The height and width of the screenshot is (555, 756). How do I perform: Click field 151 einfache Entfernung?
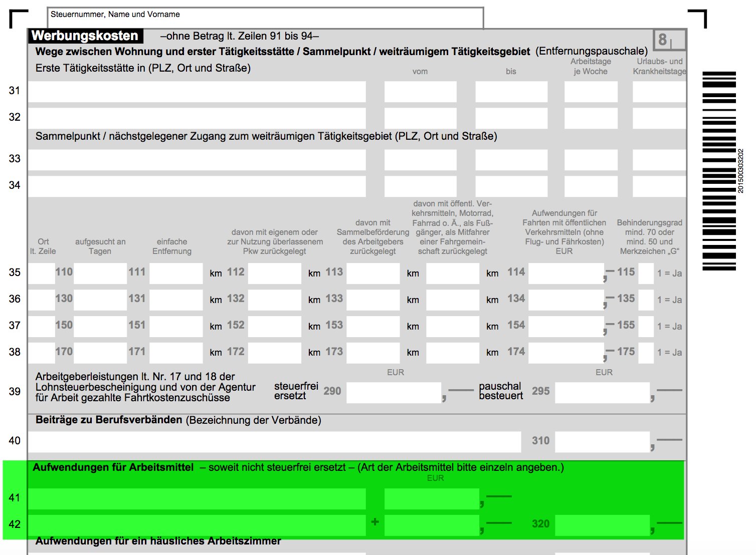click(x=176, y=327)
